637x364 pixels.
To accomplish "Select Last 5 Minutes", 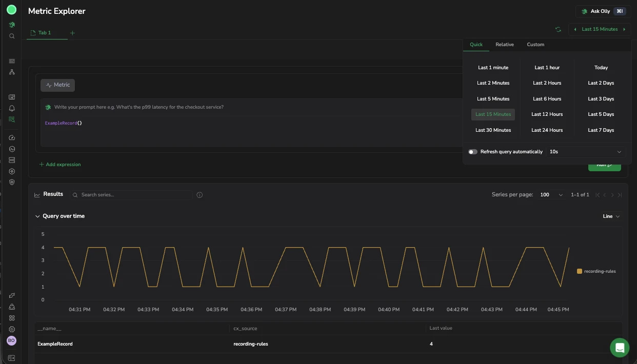I will 493,99.
